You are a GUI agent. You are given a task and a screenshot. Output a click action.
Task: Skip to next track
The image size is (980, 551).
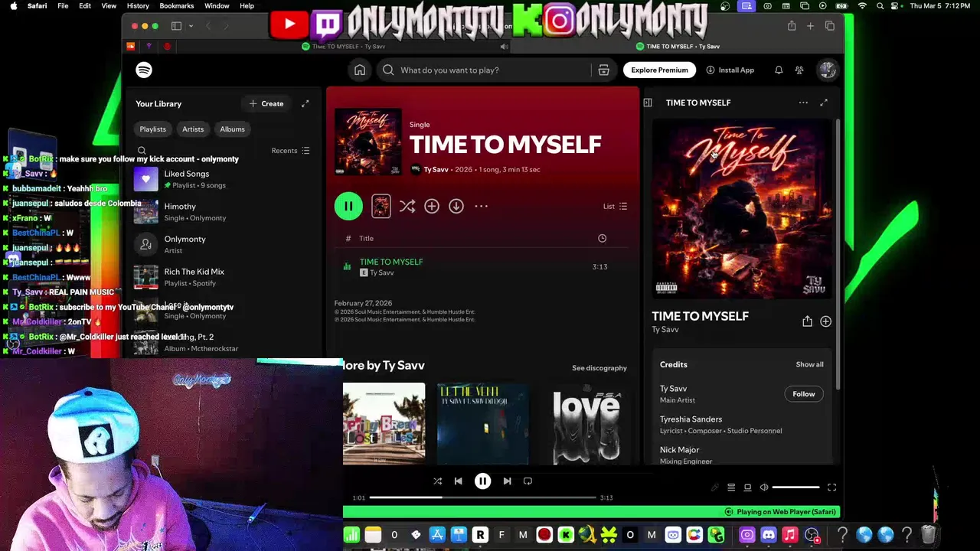point(507,481)
